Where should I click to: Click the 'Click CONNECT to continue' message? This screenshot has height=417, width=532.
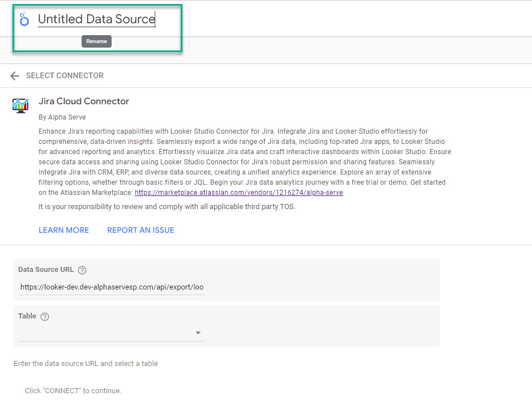coord(73,391)
